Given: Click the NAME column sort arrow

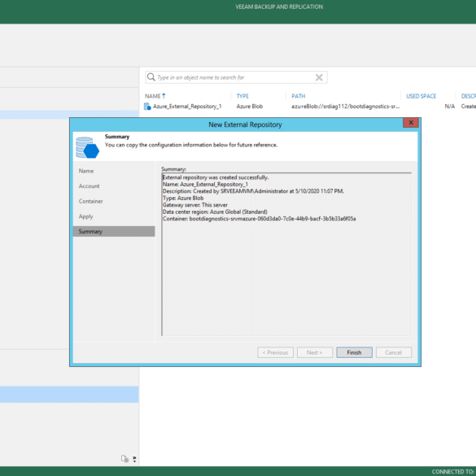Looking at the screenshot, I should click(164, 96).
